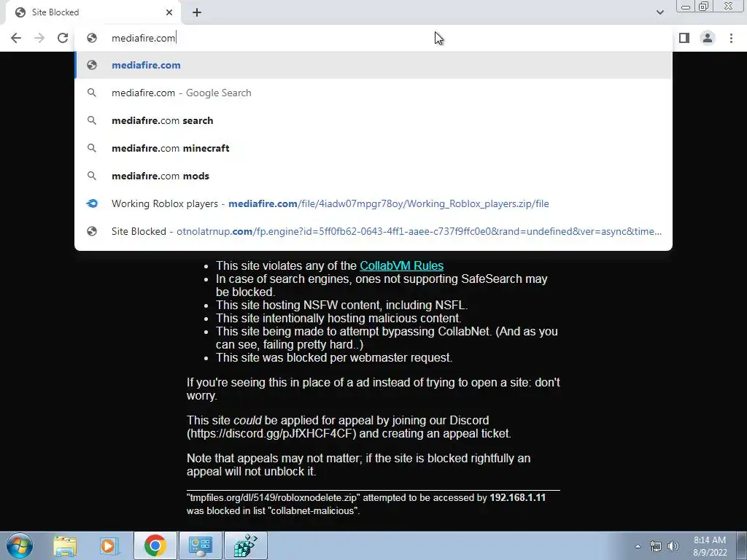Show hidden system tray icons
The width and height of the screenshot is (747, 560).
tap(638, 546)
